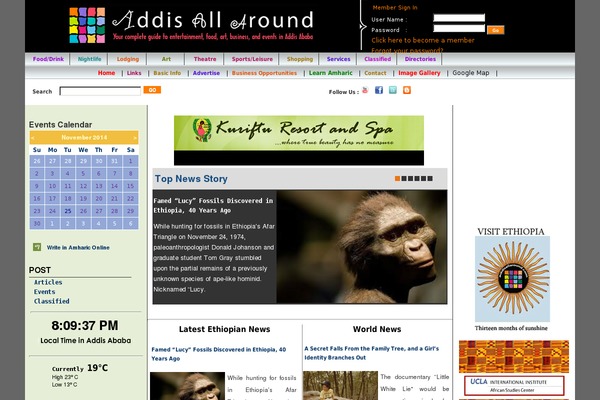This screenshot has height=400, width=600.
Task: Open the Services tab
Action: pos(338,59)
